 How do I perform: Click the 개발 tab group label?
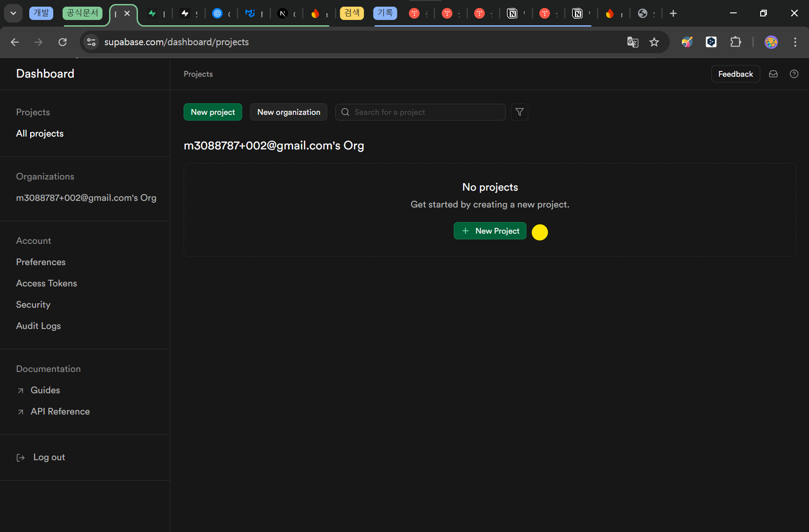click(x=41, y=13)
